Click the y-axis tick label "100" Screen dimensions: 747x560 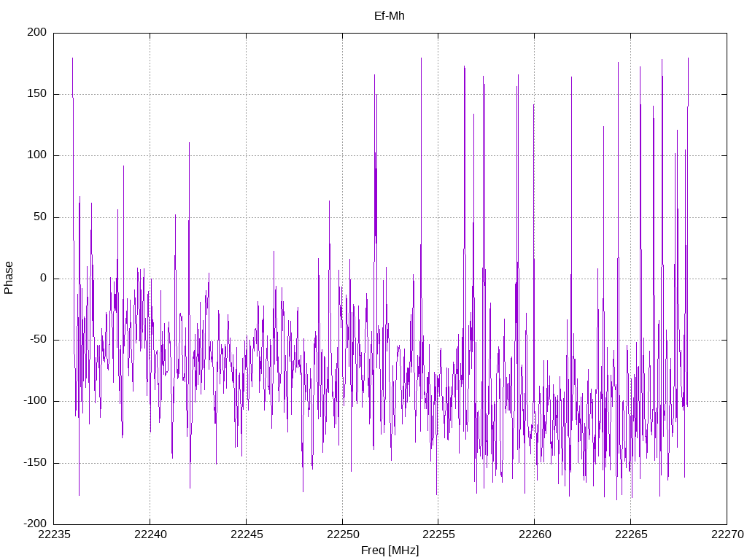coord(37,155)
